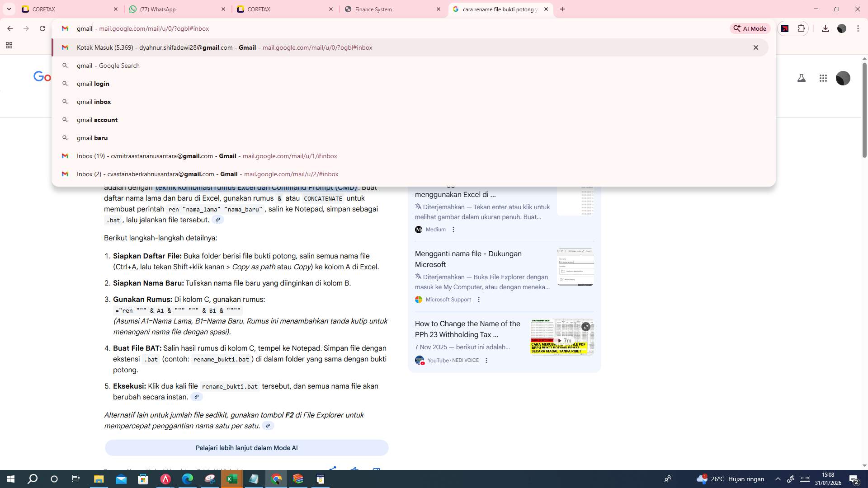Viewport: 868px width, 488px height.
Task: Open the Mengganti nama file Microsoft link
Action: click(468, 259)
